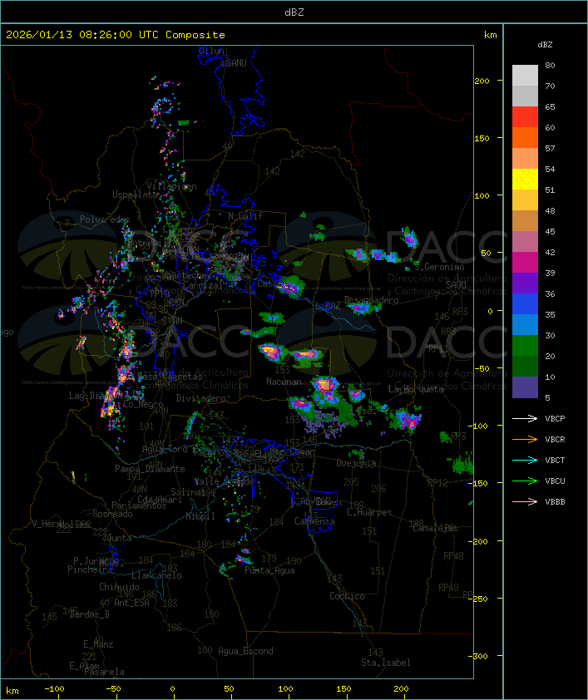
Task: Click the red 60–65 dBZ legend swatch
Action: pos(525,117)
